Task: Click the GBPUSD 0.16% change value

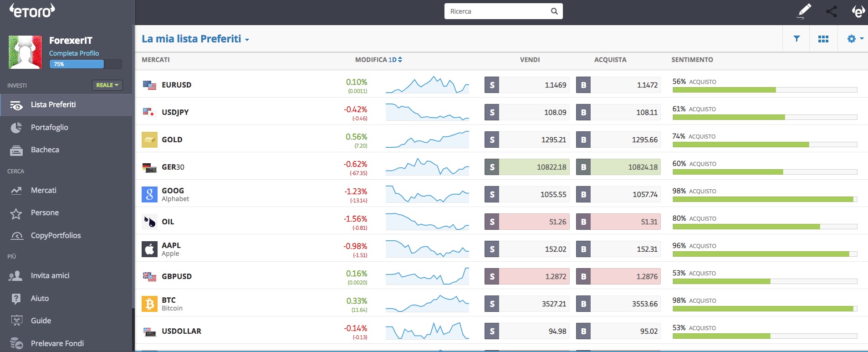Action: 357,274
